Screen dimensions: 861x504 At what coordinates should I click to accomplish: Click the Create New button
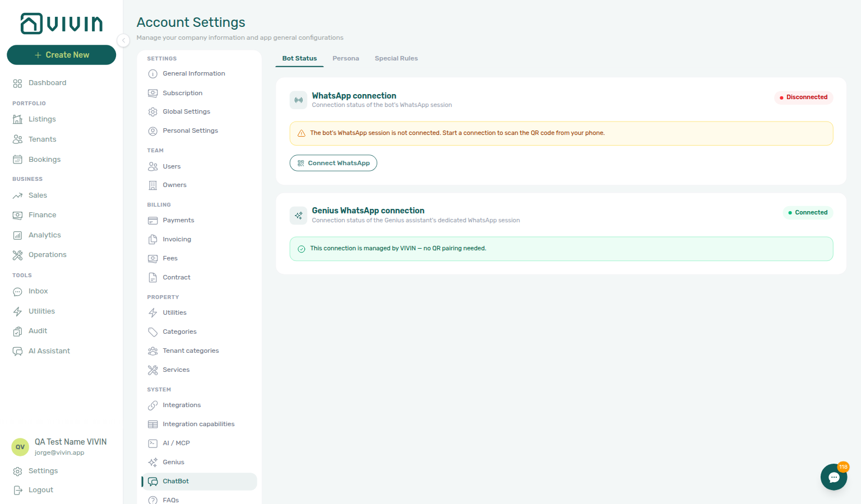[x=61, y=55]
